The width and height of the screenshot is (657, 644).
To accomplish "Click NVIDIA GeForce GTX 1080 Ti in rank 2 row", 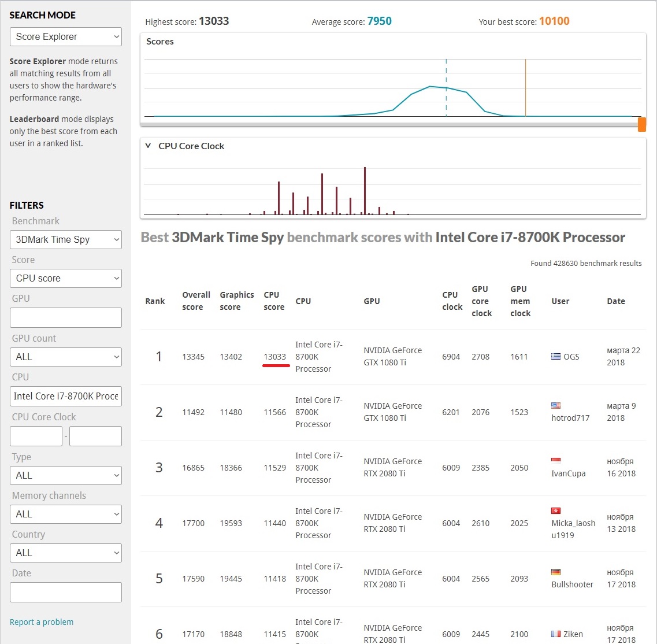I will coord(392,412).
